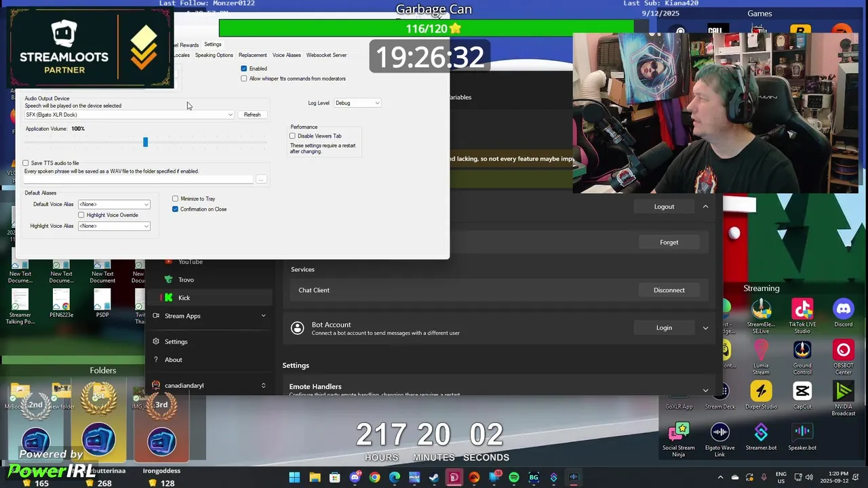
Task: Select Kick platform in sidebar
Action: pos(209,298)
